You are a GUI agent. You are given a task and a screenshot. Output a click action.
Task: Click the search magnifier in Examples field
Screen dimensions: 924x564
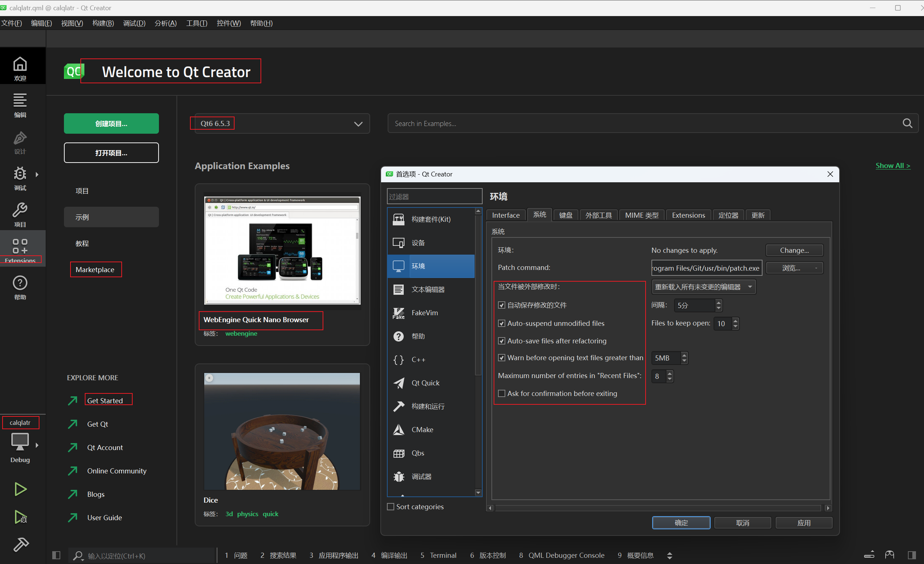coord(907,123)
